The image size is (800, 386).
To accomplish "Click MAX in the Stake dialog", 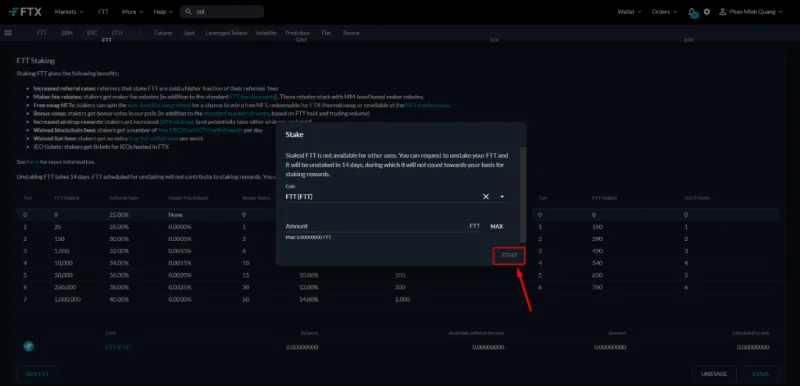I will pyautogui.click(x=496, y=226).
